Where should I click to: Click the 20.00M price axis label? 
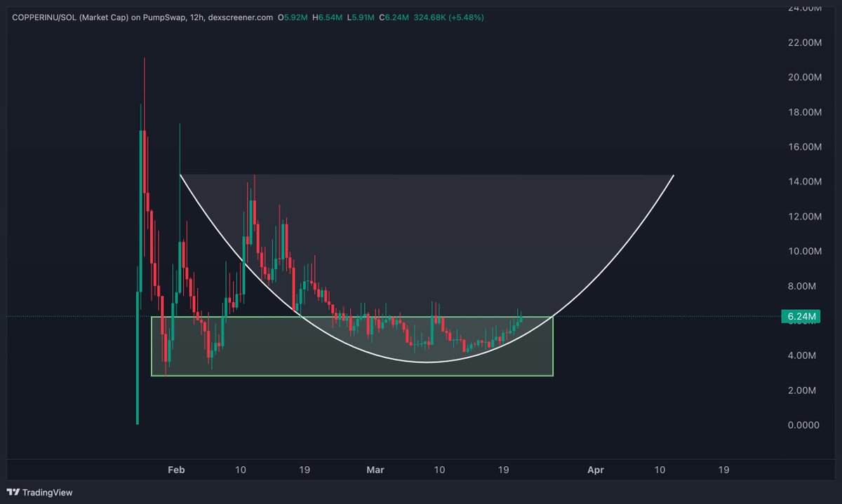point(804,77)
